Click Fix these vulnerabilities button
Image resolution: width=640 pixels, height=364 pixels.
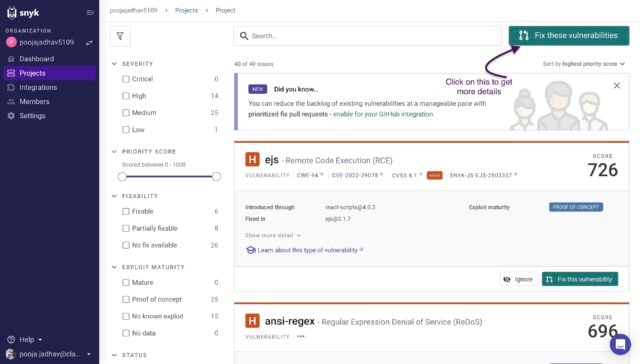coord(569,36)
